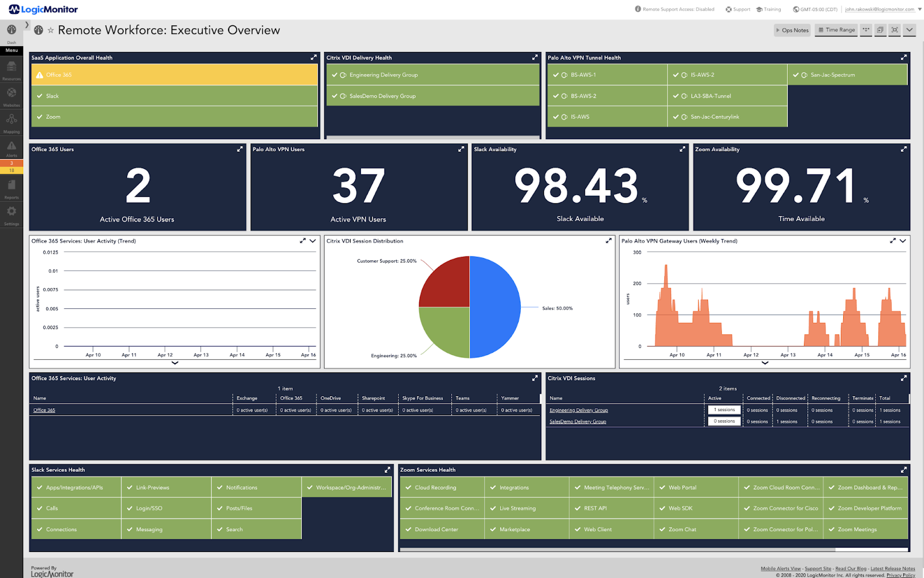
Task: Open the three-dot dashboard options icon
Action: (x=866, y=30)
